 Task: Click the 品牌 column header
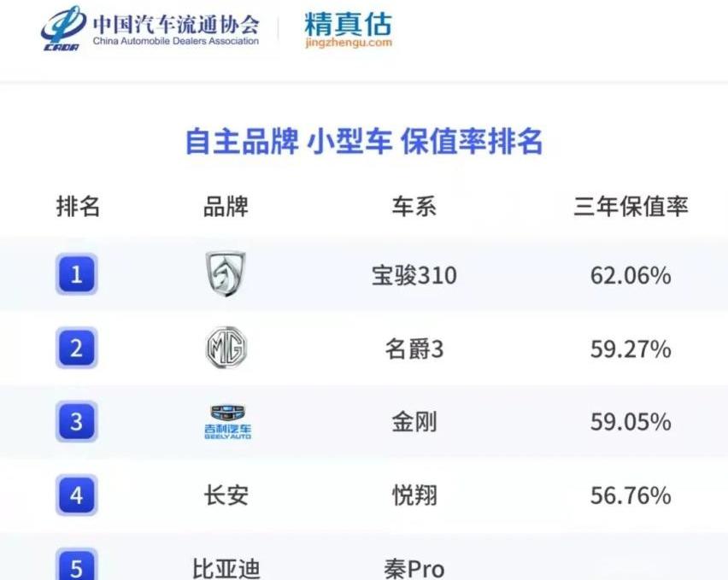pos(226,206)
